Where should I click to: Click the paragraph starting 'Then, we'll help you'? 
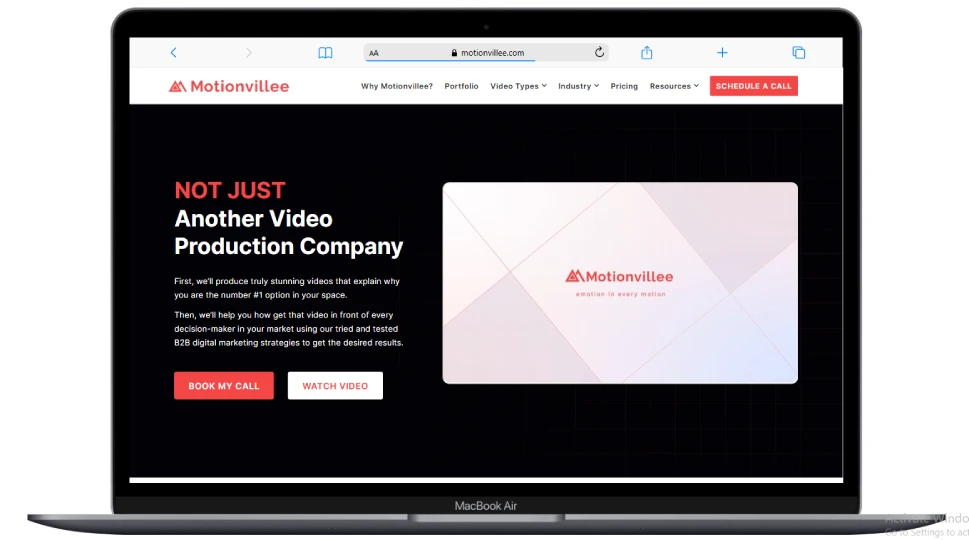(x=289, y=329)
